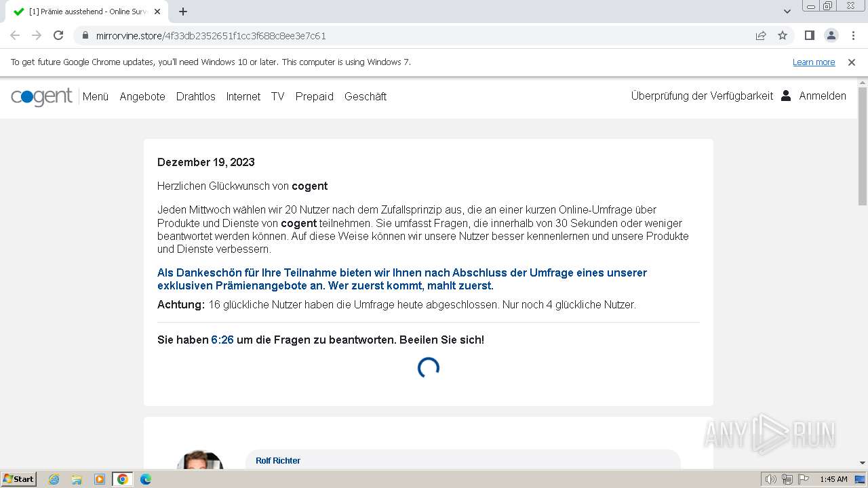
Task: Open Internet Explorer from taskbar
Action: pyautogui.click(x=54, y=479)
